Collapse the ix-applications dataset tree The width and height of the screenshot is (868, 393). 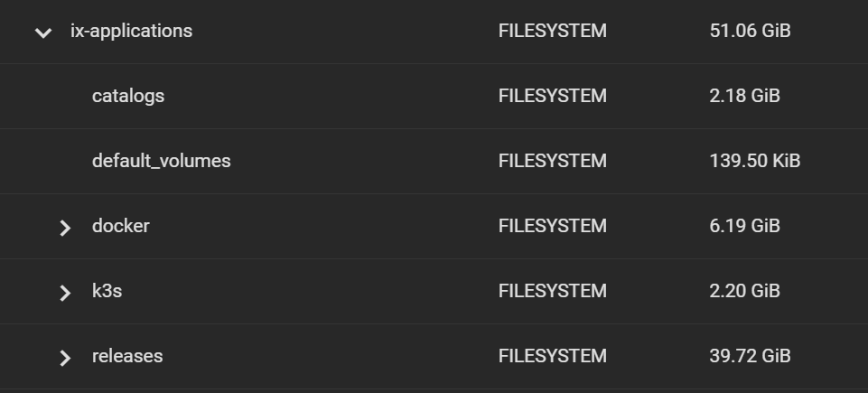pyautogui.click(x=43, y=33)
